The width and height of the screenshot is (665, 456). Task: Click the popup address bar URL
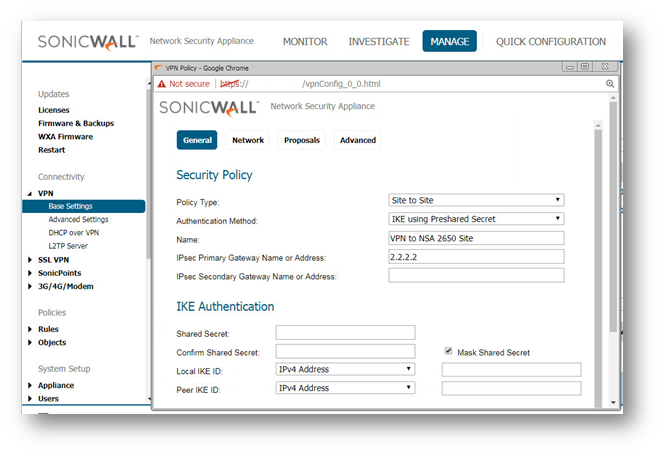pyautogui.click(x=300, y=84)
